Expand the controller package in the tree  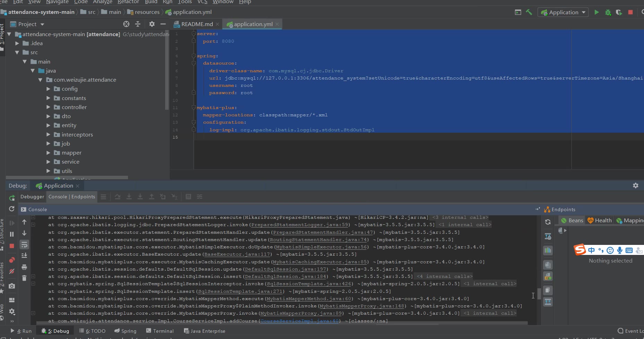click(49, 107)
